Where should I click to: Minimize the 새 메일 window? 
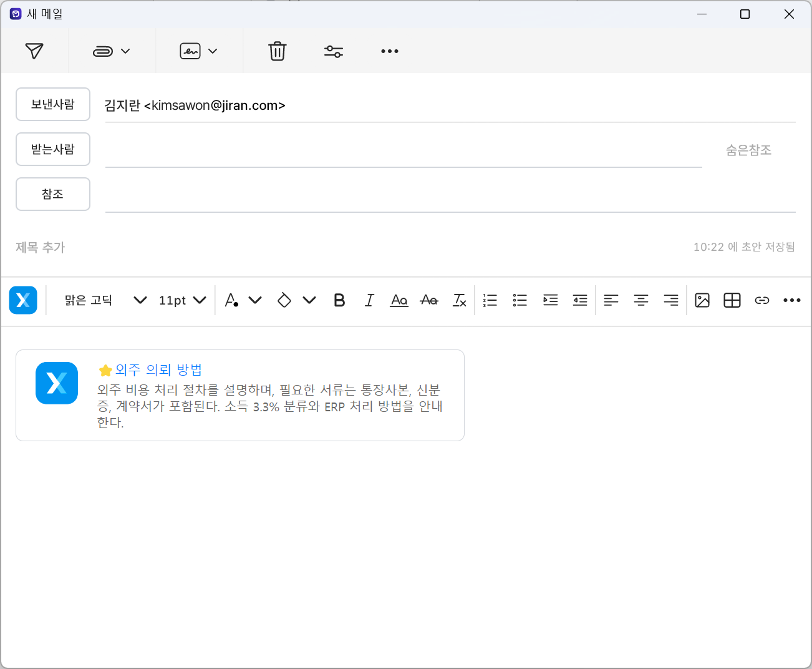click(x=702, y=14)
